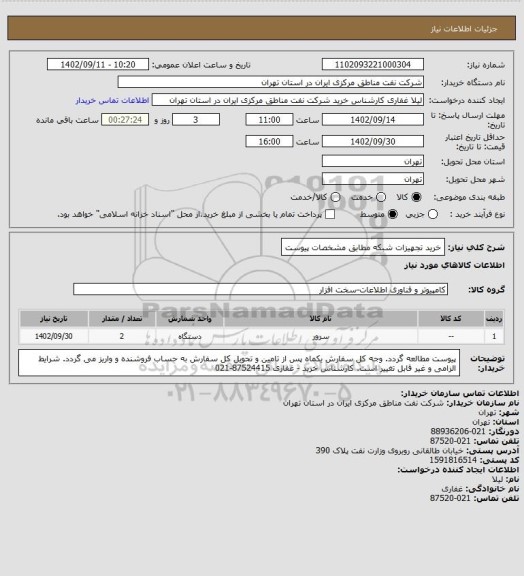Screen dimensions: 524x576
Task: Click the postal code 1591816514
Action: pyautogui.click(x=453, y=460)
